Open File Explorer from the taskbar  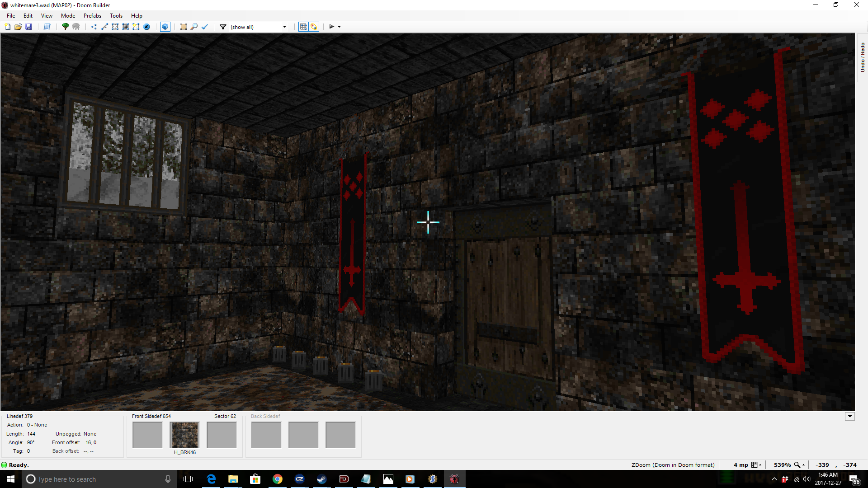click(233, 479)
